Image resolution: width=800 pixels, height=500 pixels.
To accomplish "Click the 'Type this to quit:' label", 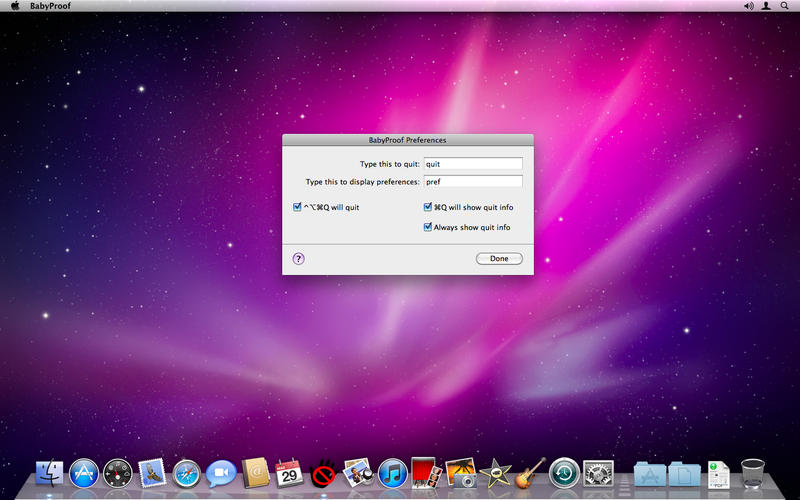I will tap(390, 164).
